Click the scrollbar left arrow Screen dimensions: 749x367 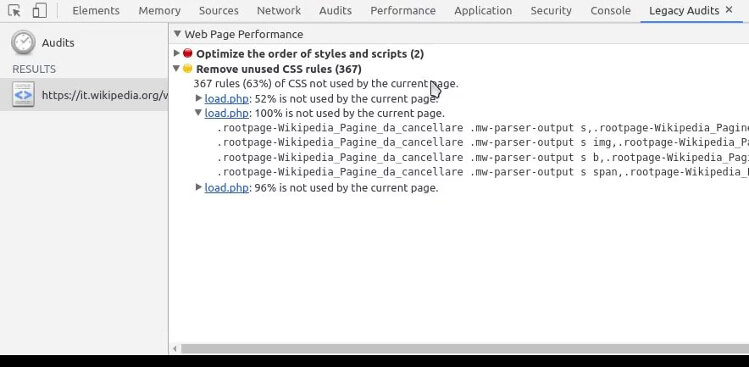(175, 349)
